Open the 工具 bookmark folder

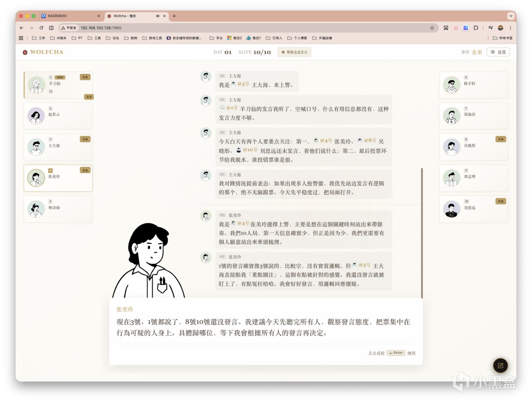[x=94, y=38]
